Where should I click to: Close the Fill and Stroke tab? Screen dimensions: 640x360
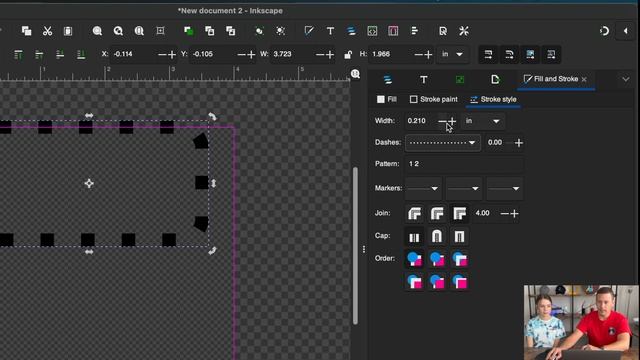coord(584,79)
